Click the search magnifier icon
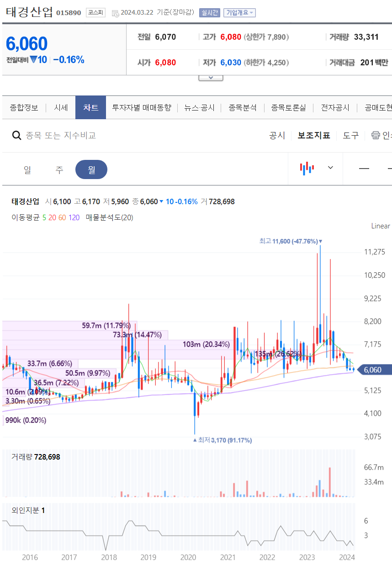 (16, 135)
